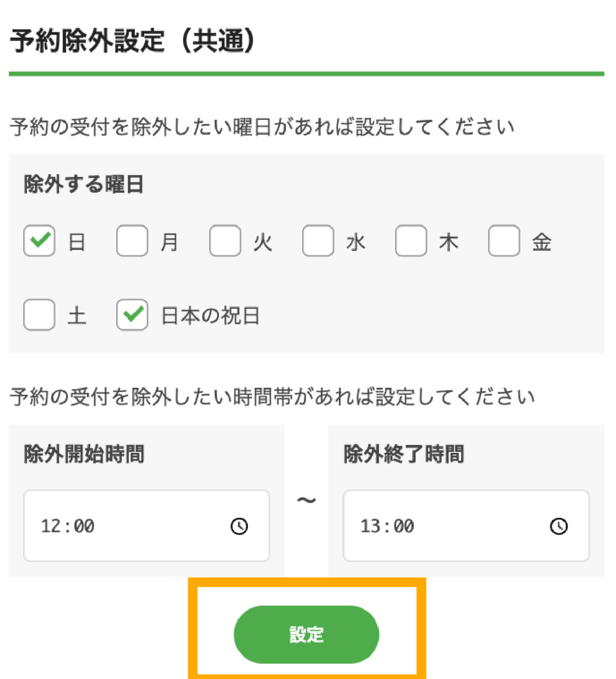The height and width of the screenshot is (679, 616).
Task: Enable the 火 (Tuesday) checkbox
Action: (x=225, y=241)
